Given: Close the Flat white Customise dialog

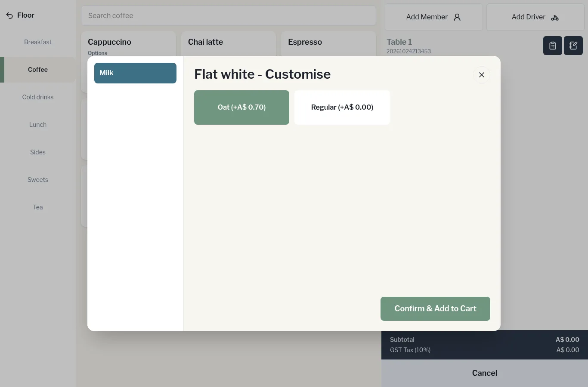Looking at the screenshot, I should 482,75.
